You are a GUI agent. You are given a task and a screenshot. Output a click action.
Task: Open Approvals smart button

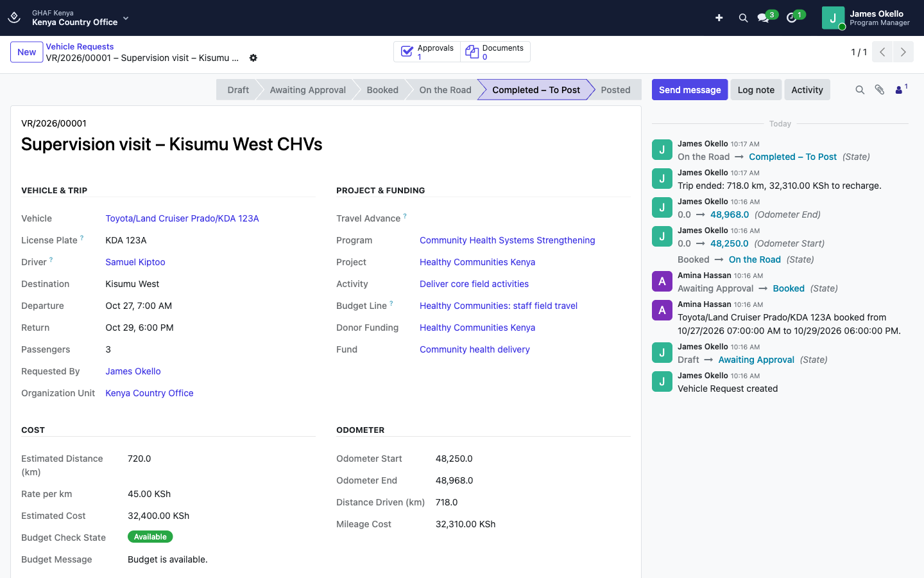(x=427, y=52)
